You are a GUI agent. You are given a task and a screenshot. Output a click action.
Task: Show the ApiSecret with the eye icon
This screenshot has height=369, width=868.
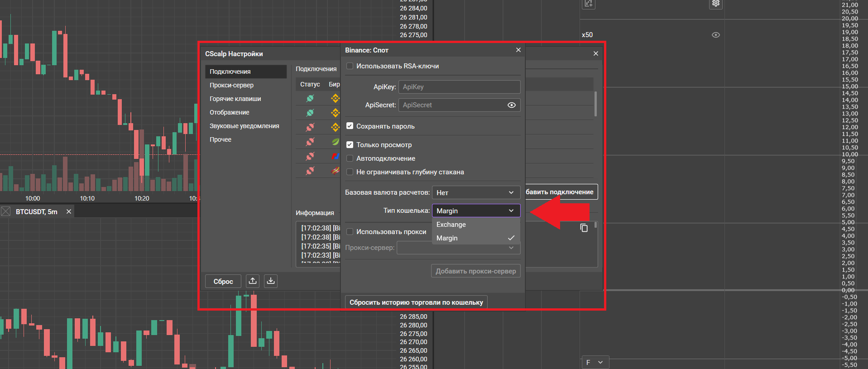point(512,105)
